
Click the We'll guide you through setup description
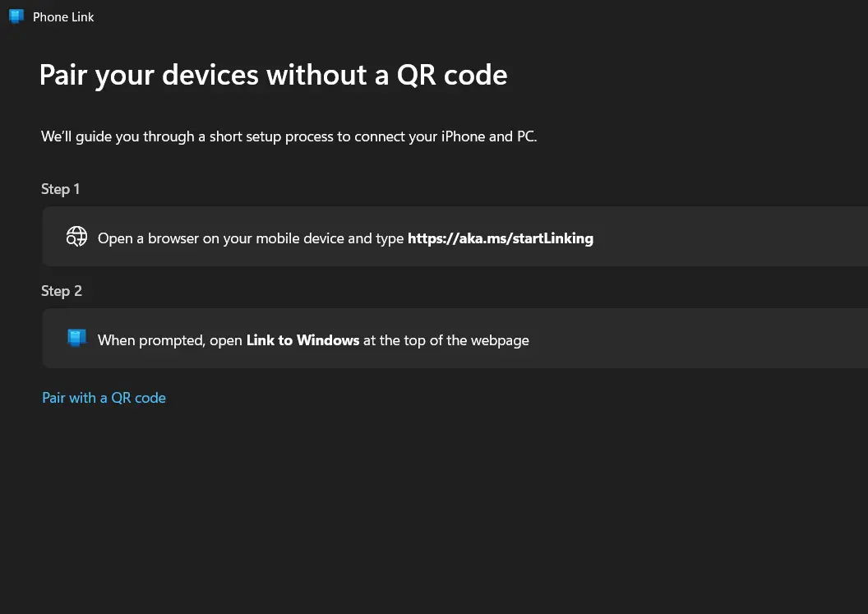(x=289, y=136)
